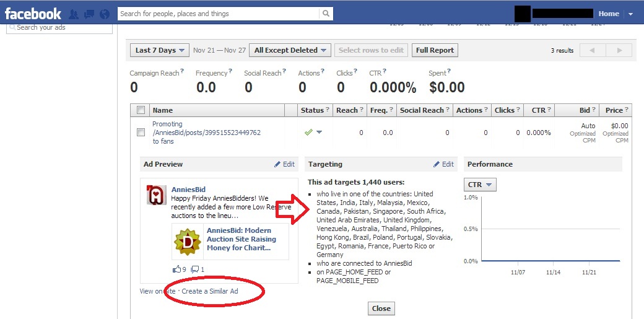This screenshot has height=319, width=644.
Task: Open the friend requests icon
Action: pos(74,14)
